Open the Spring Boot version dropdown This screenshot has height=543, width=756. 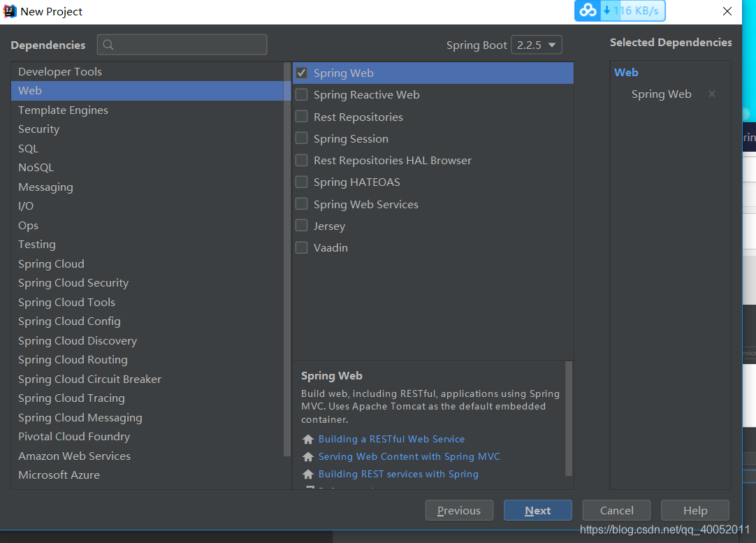click(x=536, y=45)
